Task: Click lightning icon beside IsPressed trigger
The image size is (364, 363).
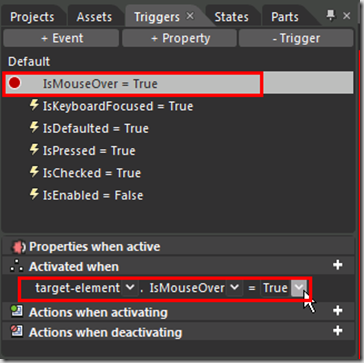Action: (x=34, y=150)
